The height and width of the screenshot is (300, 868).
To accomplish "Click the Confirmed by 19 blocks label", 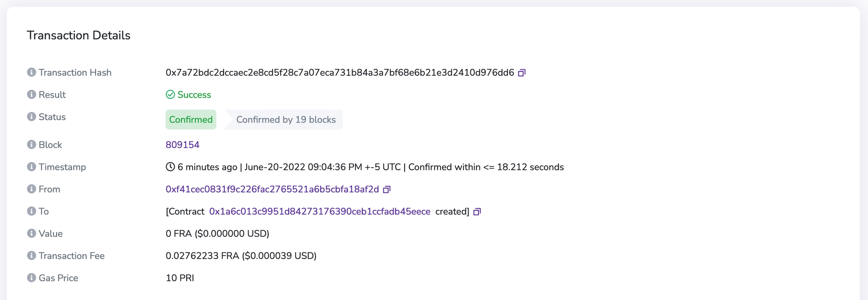I will tap(286, 120).
